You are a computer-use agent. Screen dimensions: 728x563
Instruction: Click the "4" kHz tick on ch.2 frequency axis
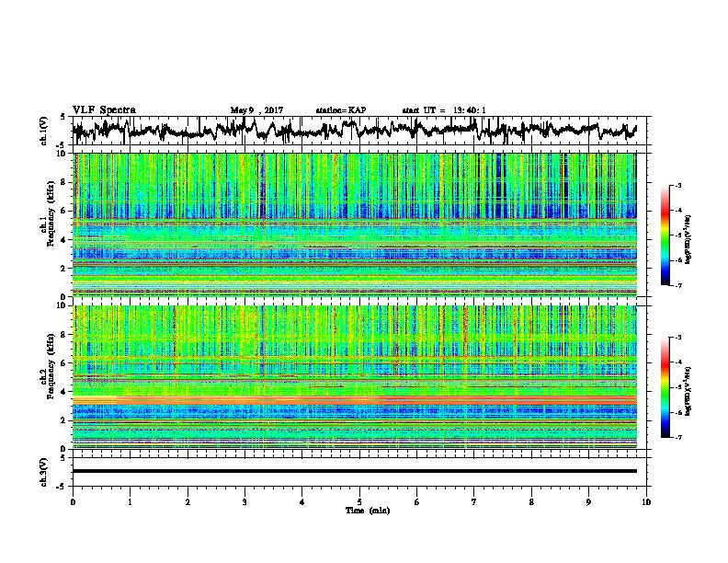(64, 392)
